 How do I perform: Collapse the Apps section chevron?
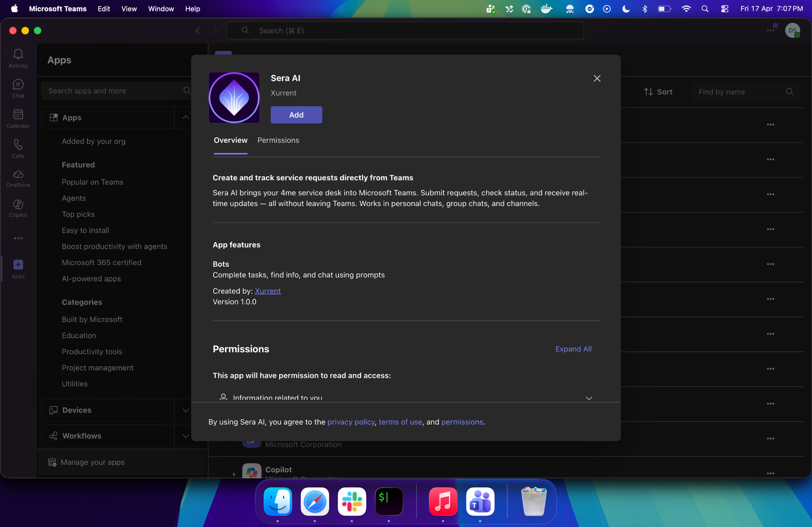186,117
